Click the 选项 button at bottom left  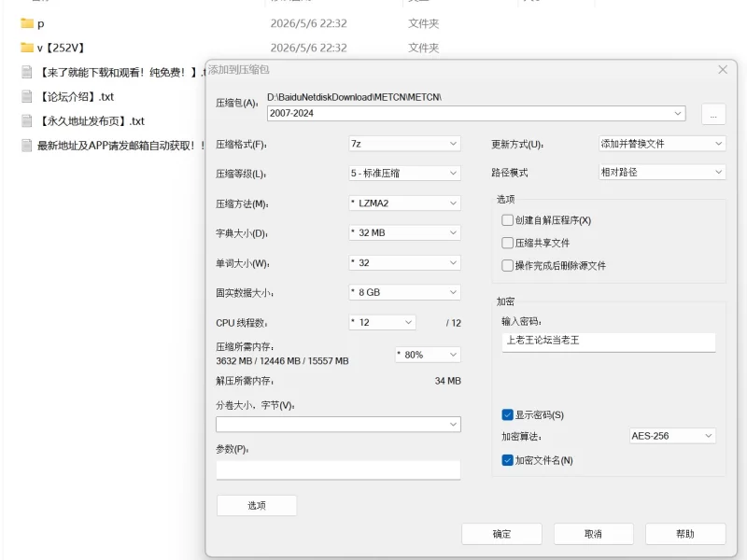tap(257, 505)
